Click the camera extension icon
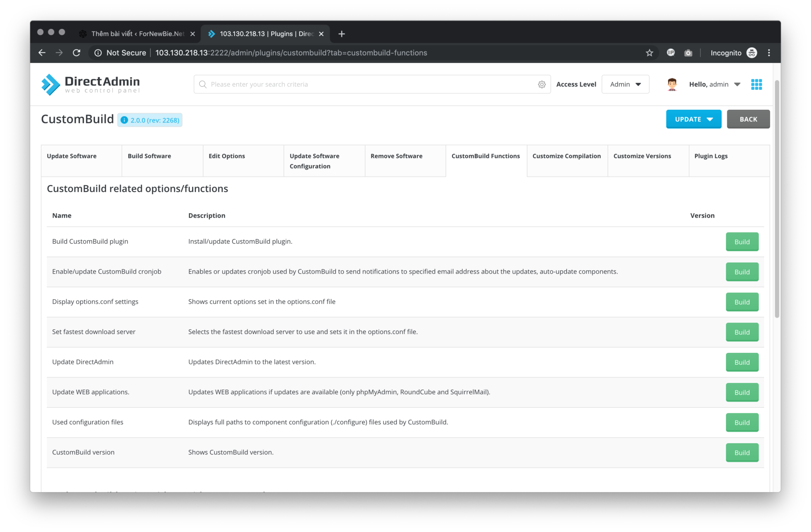The height and width of the screenshot is (532, 811). point(688,53)
